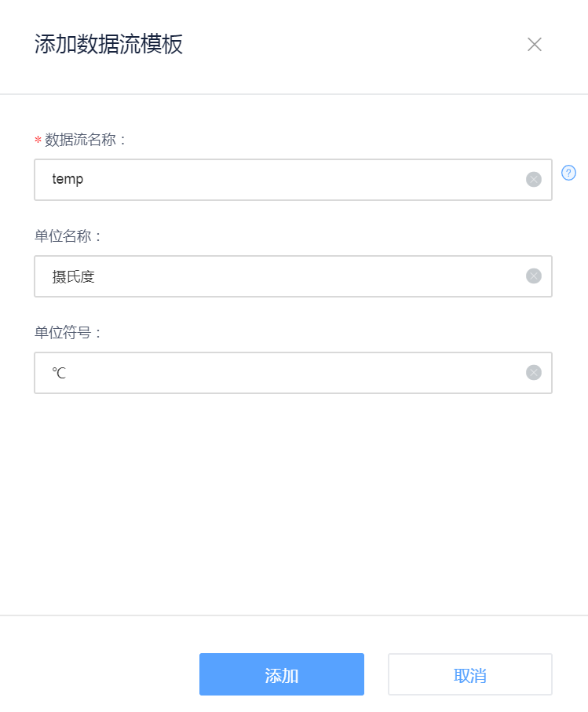Click the required-field asterisk beside 数据流名称
The image size is (588, 712).
point(37,140)
